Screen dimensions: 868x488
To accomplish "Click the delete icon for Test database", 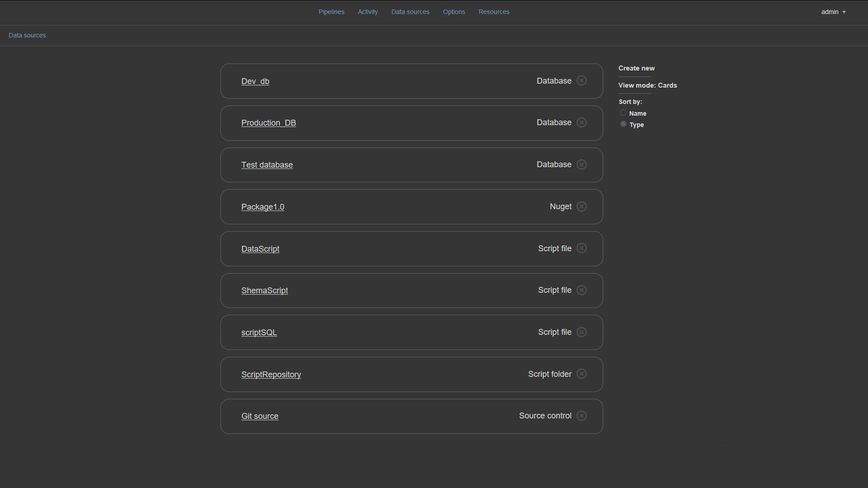I will click(582, 164).
